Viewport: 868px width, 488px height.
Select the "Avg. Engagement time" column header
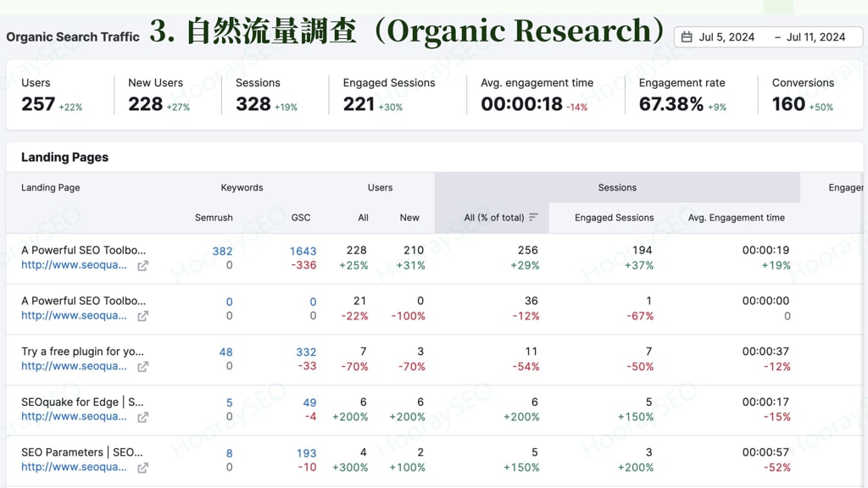point(735,217)
